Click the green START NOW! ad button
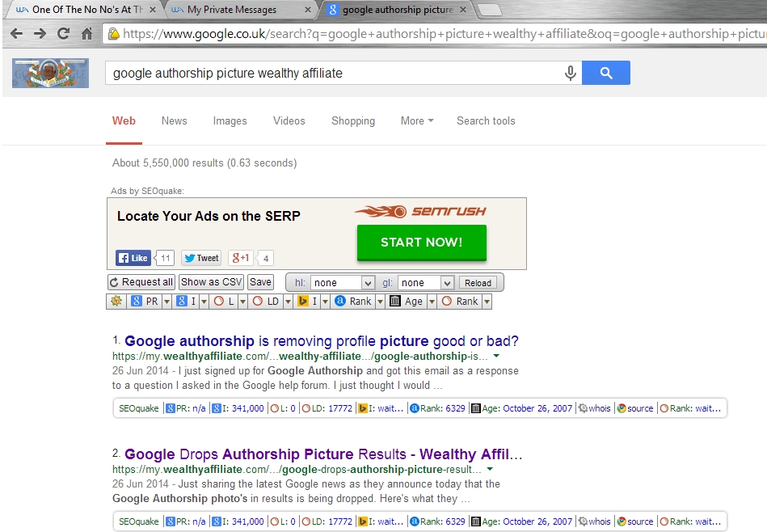The image size is (767, 532). [x=422, y=243]
